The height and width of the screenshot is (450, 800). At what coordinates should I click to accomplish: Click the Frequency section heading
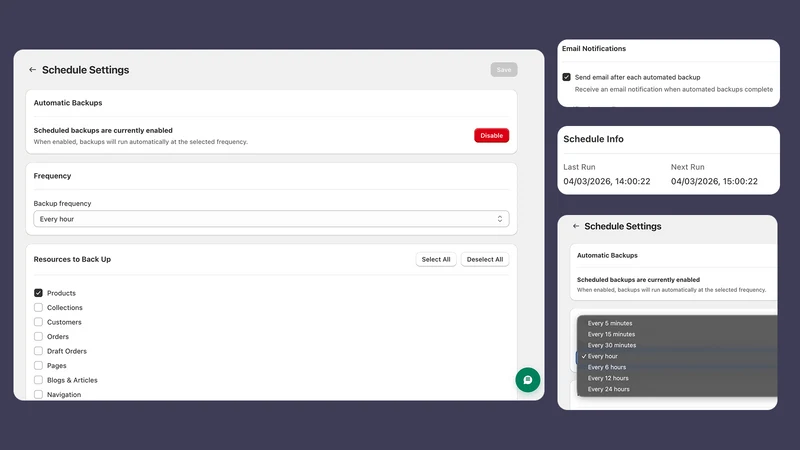point(52,176)
